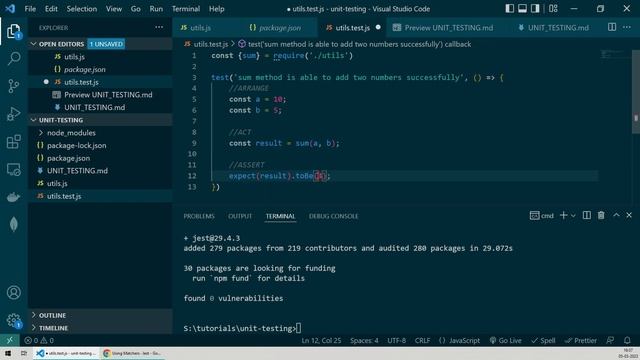Open the Source Control view
The image size is (640, 360).
13,86
